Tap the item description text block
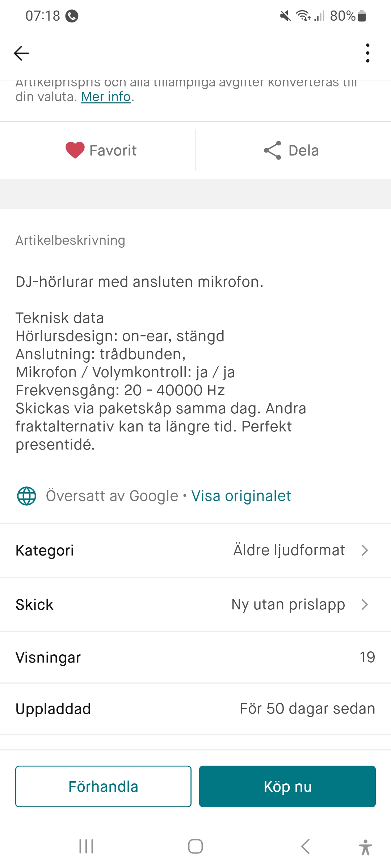391x868 pixels. tap(161, 363)
